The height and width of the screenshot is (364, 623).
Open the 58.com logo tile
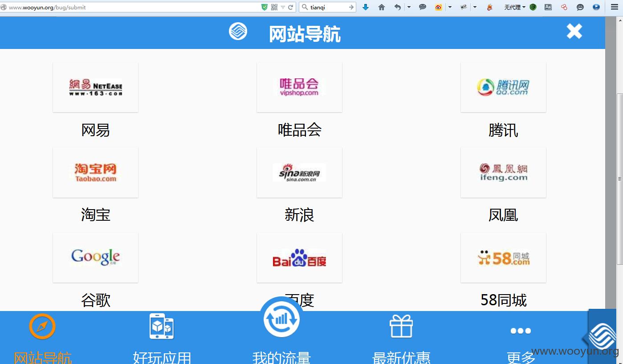tap(503, 258)
